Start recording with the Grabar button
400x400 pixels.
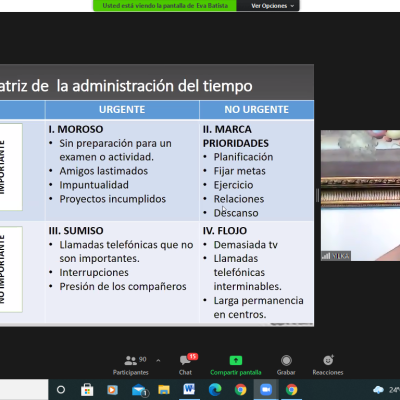[286, 365]
